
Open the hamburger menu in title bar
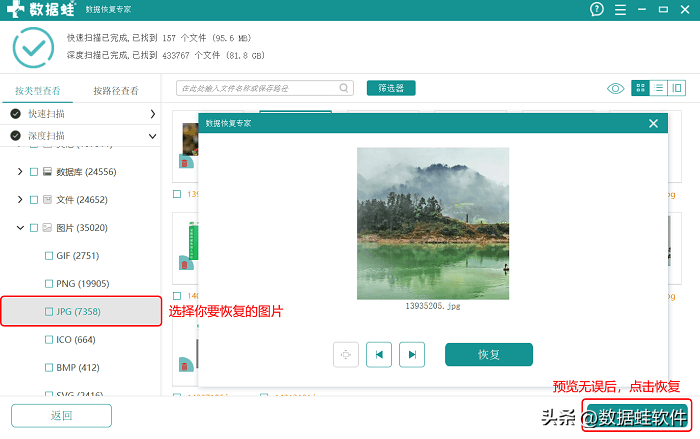click(620, 9)
